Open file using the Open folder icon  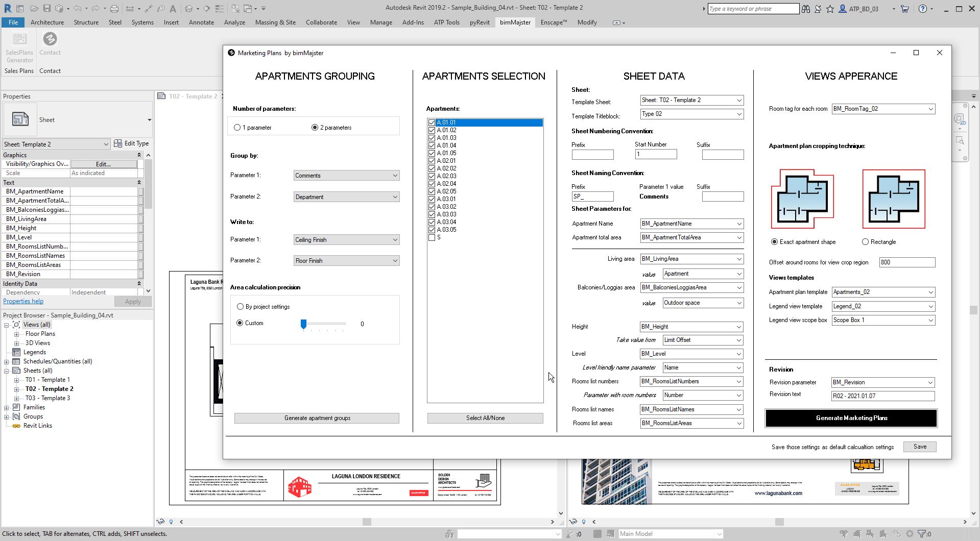34,9
